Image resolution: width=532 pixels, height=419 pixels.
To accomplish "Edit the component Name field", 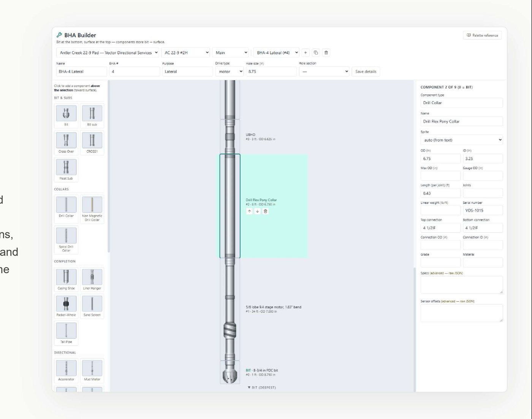I will point(462,121).
